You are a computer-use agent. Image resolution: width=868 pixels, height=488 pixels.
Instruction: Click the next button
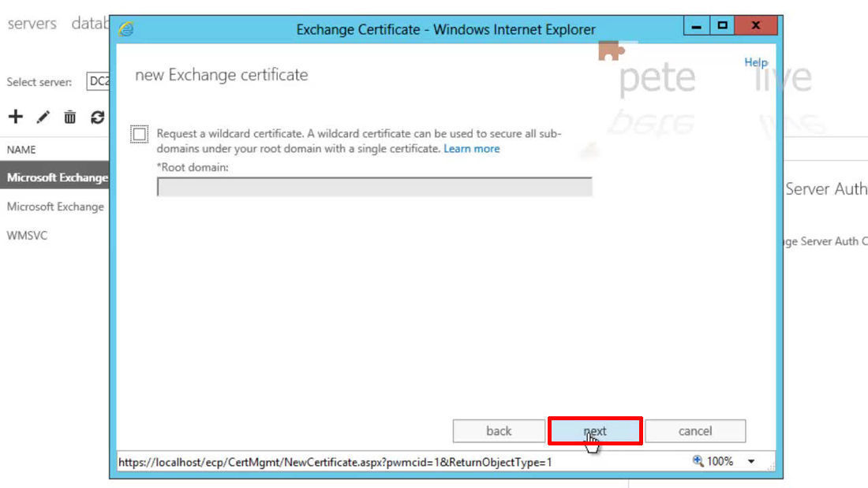(x=595, y=431)
